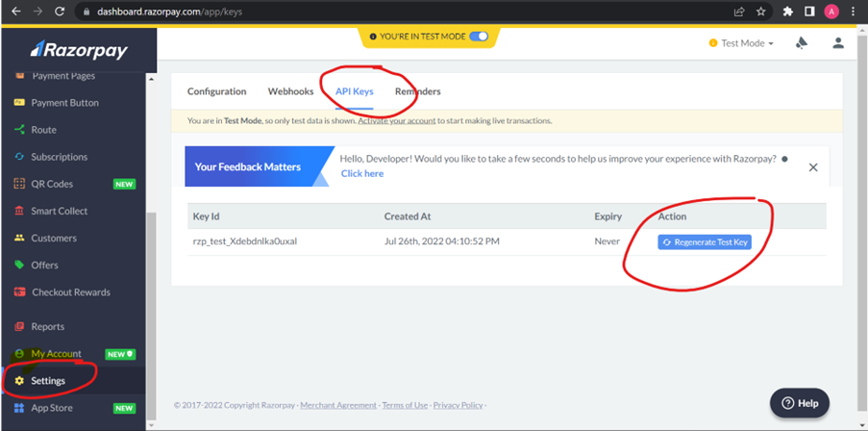Open Payment Pages in the sidebar

63,76
